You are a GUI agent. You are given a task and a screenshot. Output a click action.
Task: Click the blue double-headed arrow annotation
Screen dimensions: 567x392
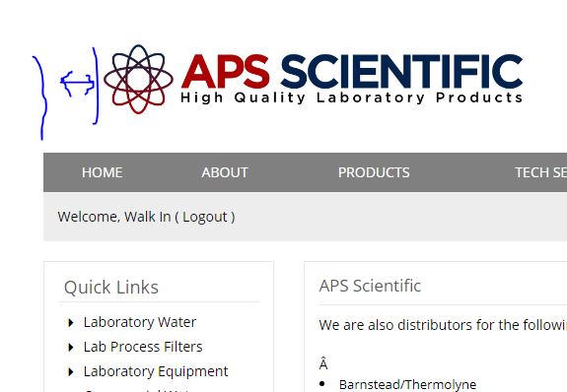click(77, 84)
